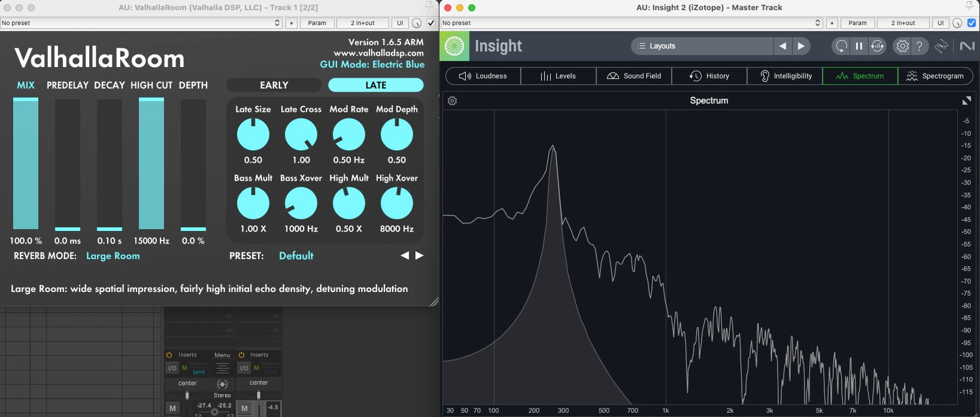
Task: Reset Insight meters with circular arrow
Action: 841,46
